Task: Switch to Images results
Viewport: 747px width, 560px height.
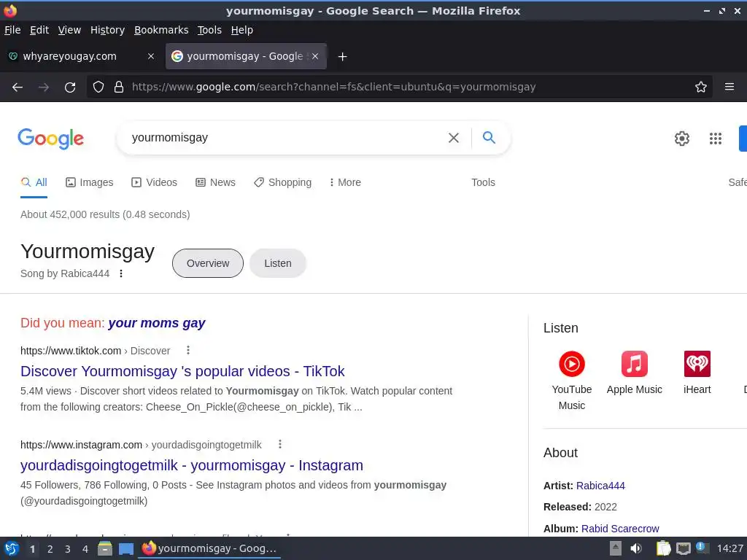Action: click(90, 182)
